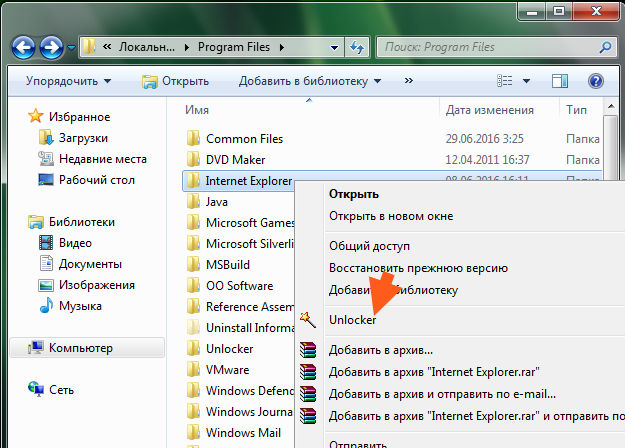
Task: Click the Музыка note icon
Action: [46, 305]
